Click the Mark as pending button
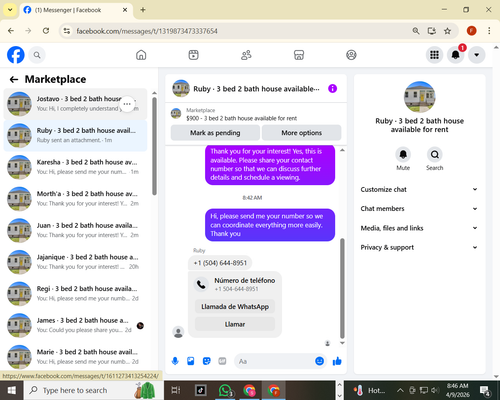This screenshot has width=500, height=400. [x=215, y=133]
